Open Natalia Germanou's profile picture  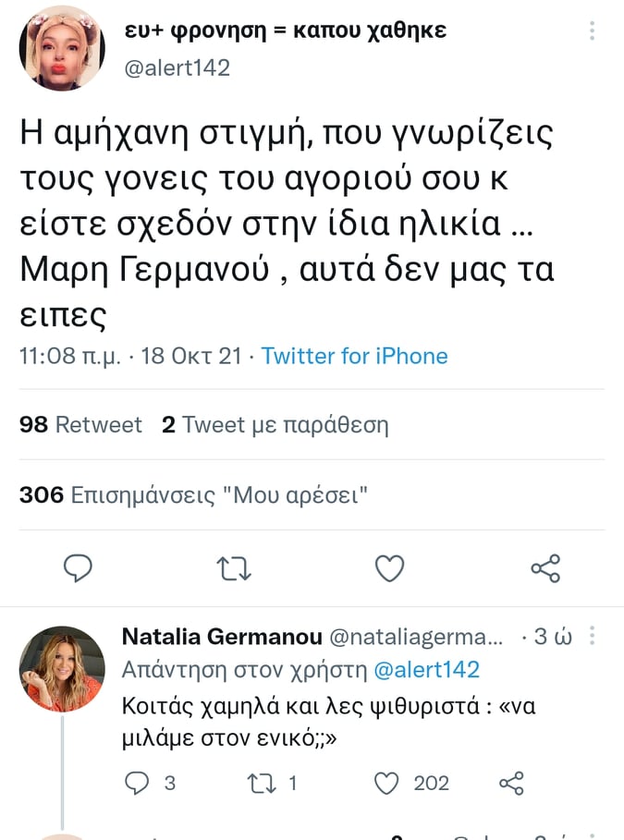point(62,669)
